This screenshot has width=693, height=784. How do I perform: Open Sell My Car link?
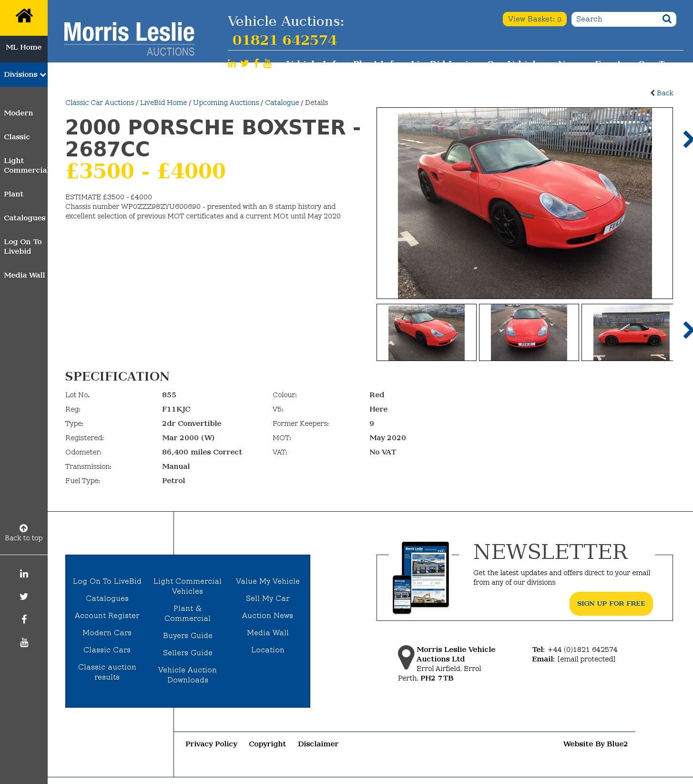(x=268, y=598)
